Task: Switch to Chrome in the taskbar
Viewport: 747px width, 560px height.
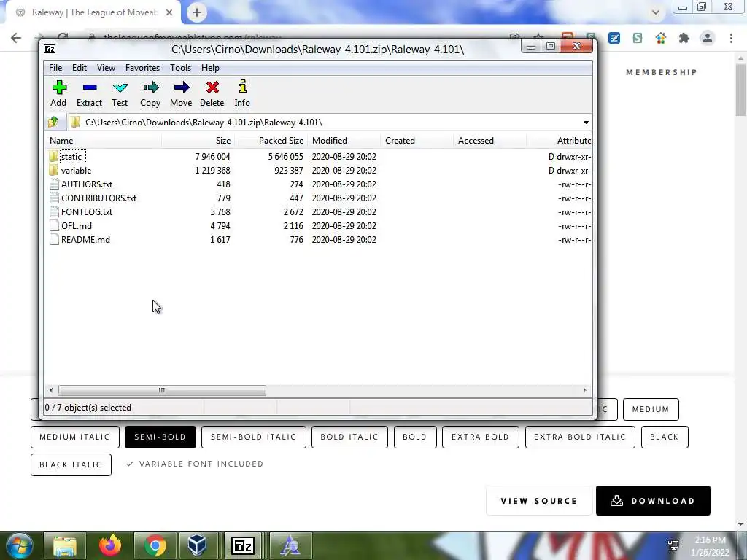Action: [x=155, y=545]
